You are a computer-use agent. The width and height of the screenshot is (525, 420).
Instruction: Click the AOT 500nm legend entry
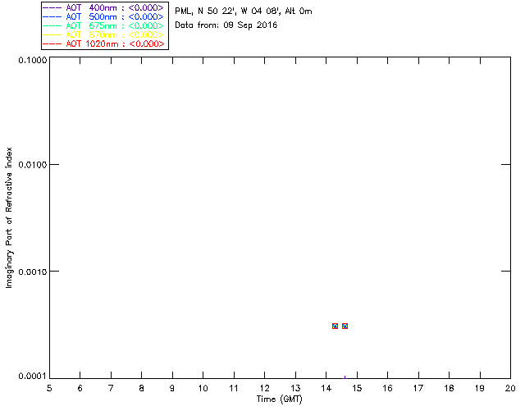pos(103,16)
